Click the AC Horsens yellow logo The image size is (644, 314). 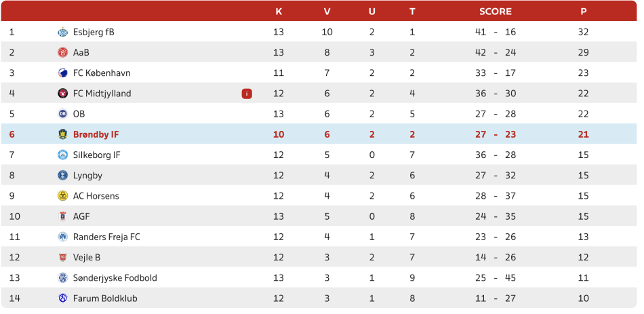(x=63, y=196)
